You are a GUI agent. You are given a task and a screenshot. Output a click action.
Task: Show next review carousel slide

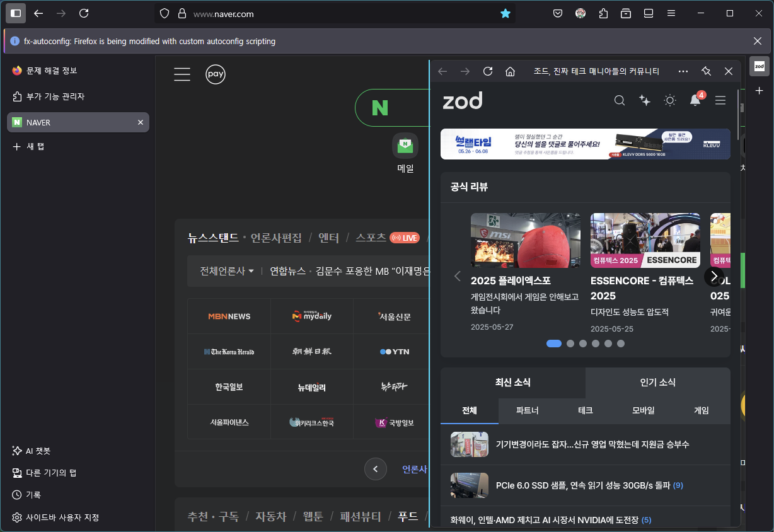(713, 276)
